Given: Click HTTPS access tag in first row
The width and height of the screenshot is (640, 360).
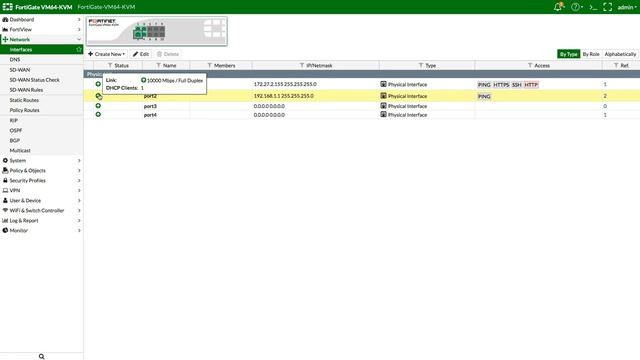Looking at the screenshot, I should pyautogui.click(x=501, y=85).
